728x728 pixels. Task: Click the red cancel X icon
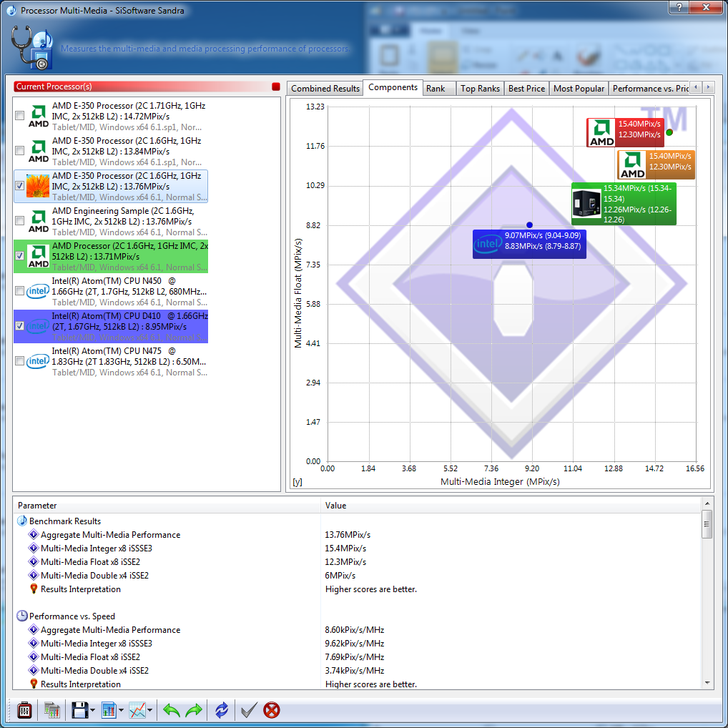tap(272, 710)
